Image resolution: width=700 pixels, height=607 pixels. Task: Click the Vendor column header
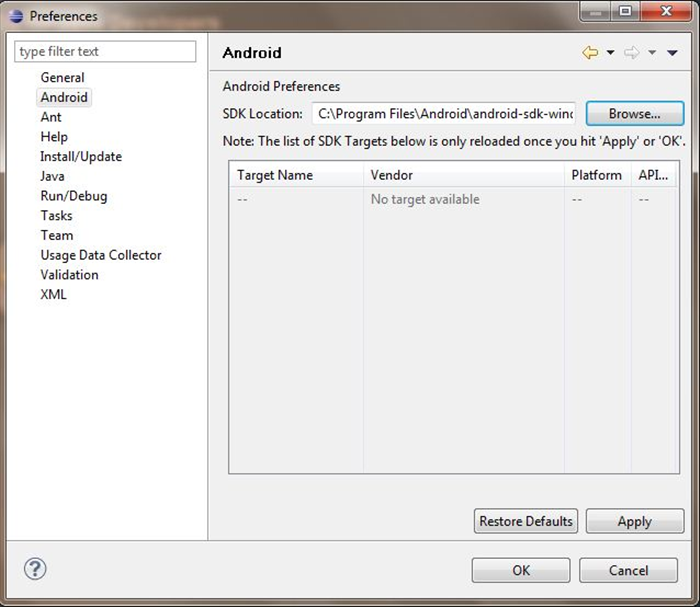click(x=463, y=175)
